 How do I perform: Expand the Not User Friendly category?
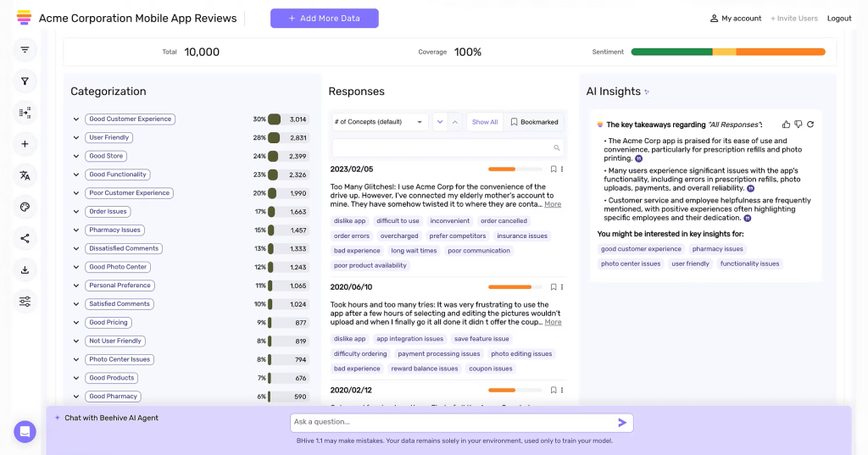(x=75, y=341)
